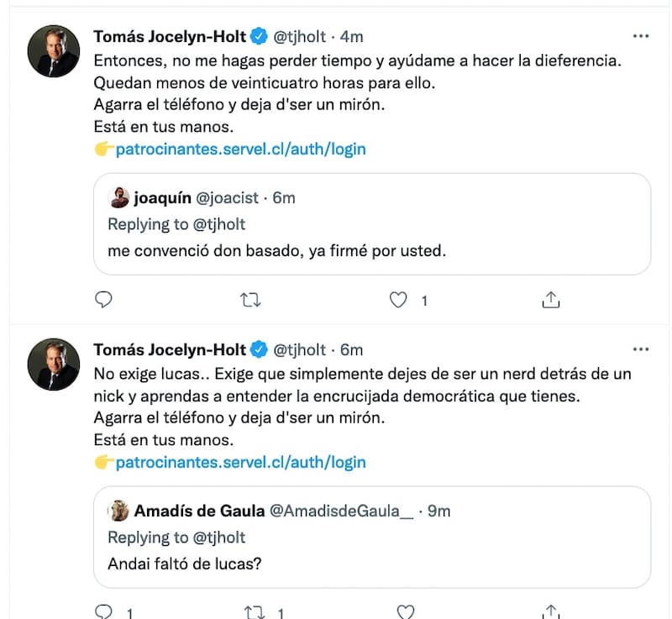Click Tomás Jocelyn-Holt avatar on first tweet
The image size is (672, 619).
(x=54, y=51)
